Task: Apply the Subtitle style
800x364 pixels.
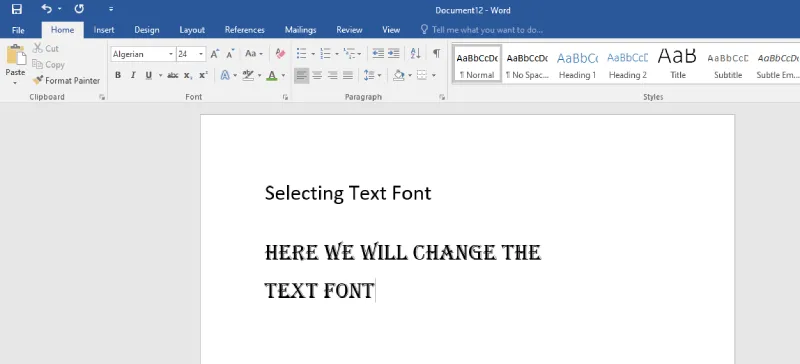Action: [x=728, y=64]
